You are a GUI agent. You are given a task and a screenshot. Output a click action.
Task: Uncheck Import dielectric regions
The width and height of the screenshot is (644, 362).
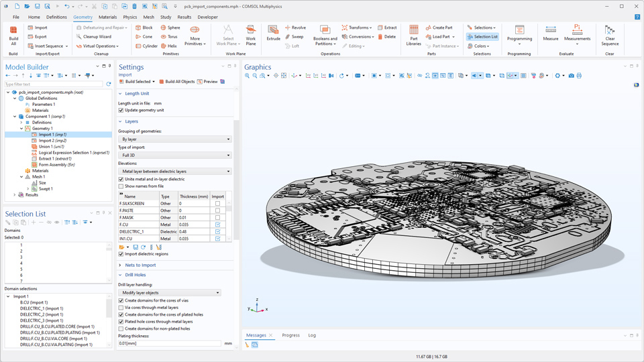click(x=121, y=254)
